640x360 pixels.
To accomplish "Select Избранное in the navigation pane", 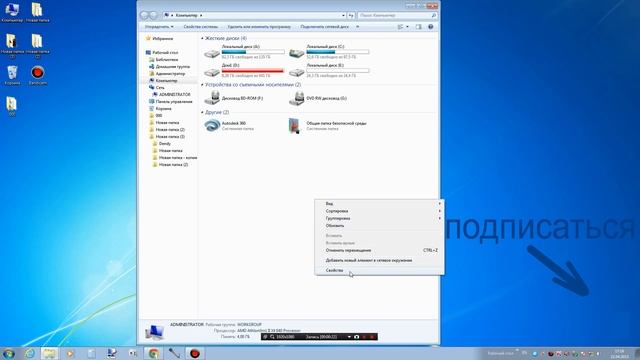I will tap(163, 39).
